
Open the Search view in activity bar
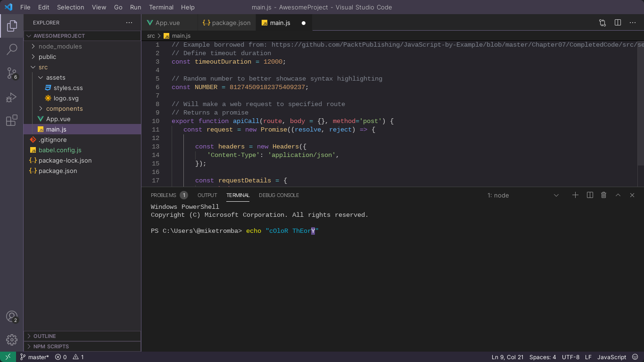tap(12, 49)
